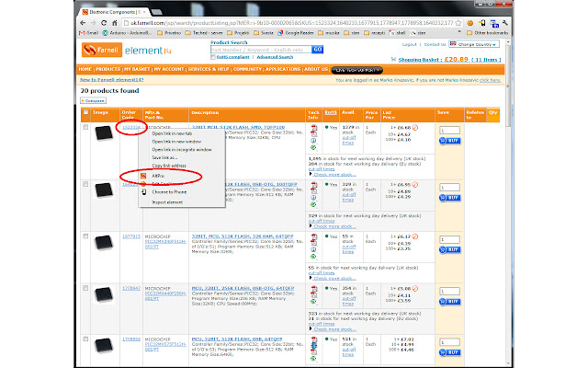Click the red circle icon beside £6.68 price
The height and width of the screenshot is (368, 588).
click(x=415, y=128)
